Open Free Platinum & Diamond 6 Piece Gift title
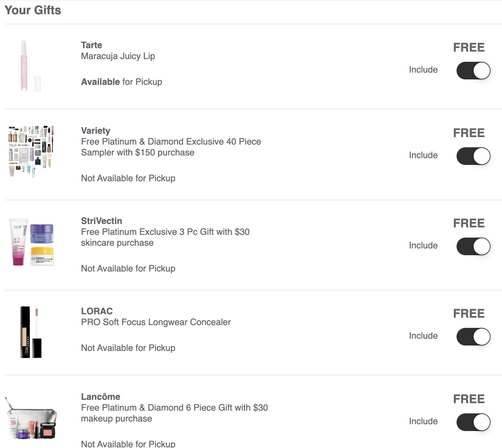 tap(174, 413)
